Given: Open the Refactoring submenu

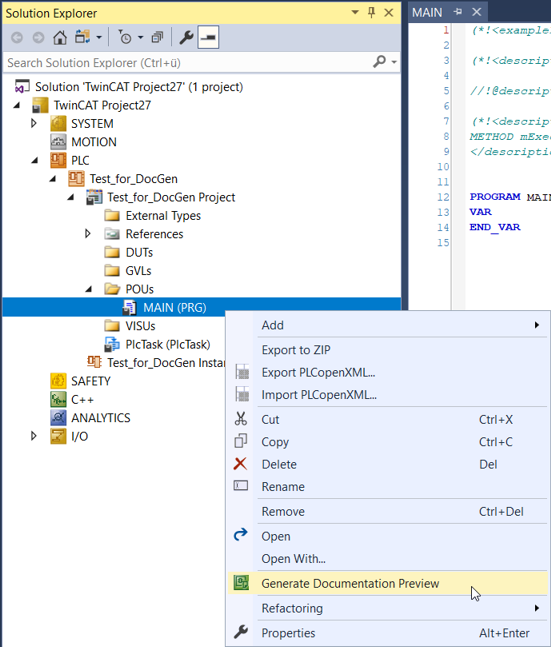Looking at the screenshot, I should 388,608.
